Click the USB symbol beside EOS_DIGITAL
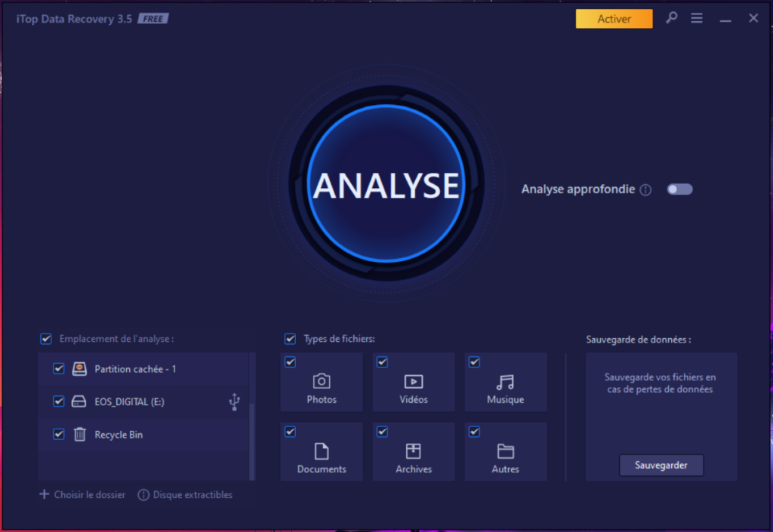This screenshot has width=773, height=532. [235, 402]
